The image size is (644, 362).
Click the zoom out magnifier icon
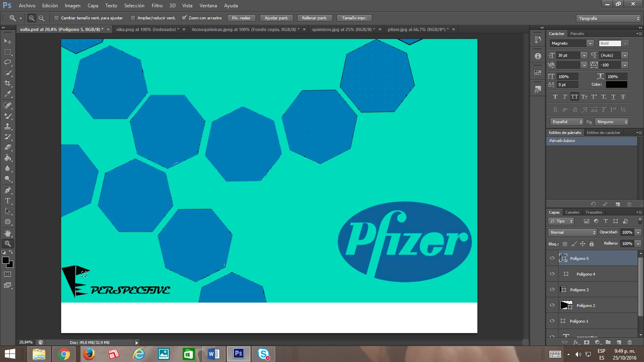[x=41, y=18]
